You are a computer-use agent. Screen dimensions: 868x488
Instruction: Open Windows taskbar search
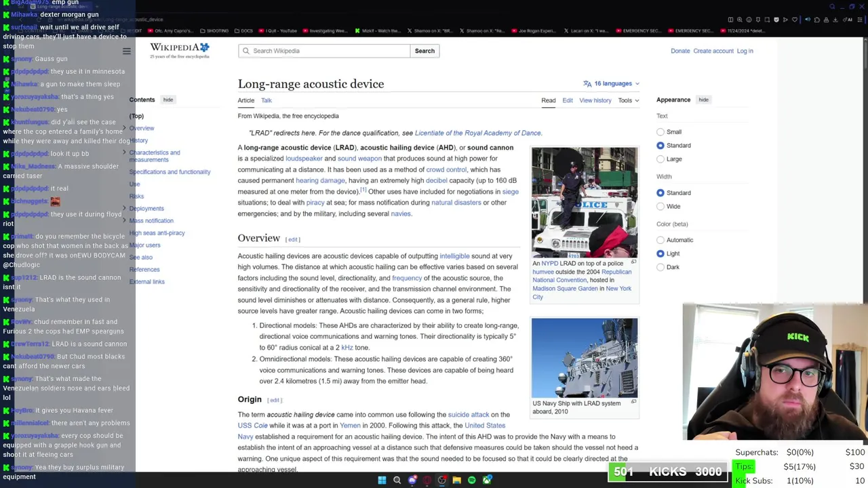(x=397, y=480)
